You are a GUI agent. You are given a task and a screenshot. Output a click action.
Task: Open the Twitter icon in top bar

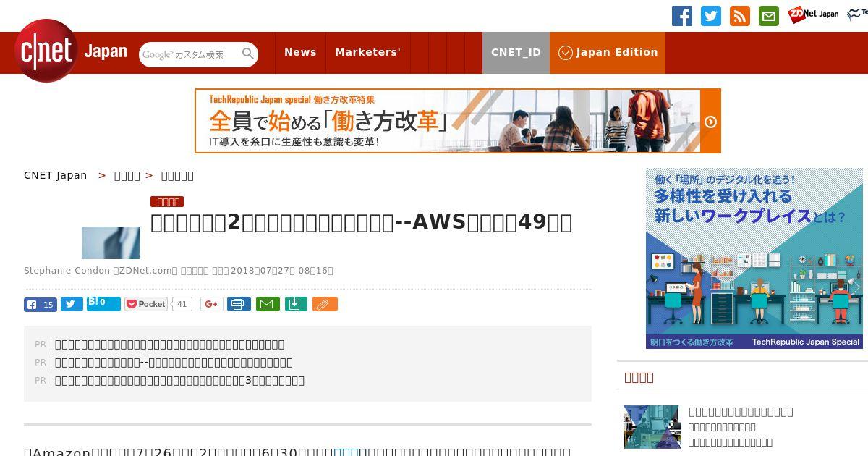[711, 16]
